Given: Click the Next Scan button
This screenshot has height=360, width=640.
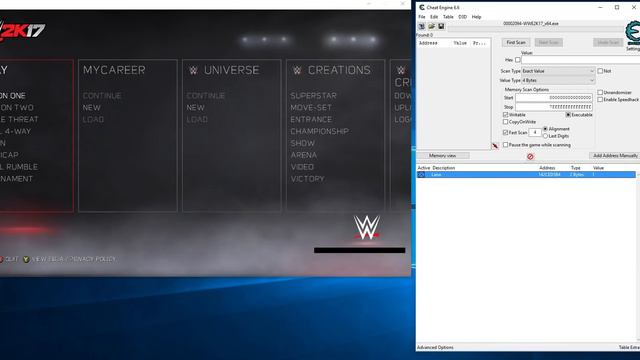Looking at the screenshot, I should (549, 42).
